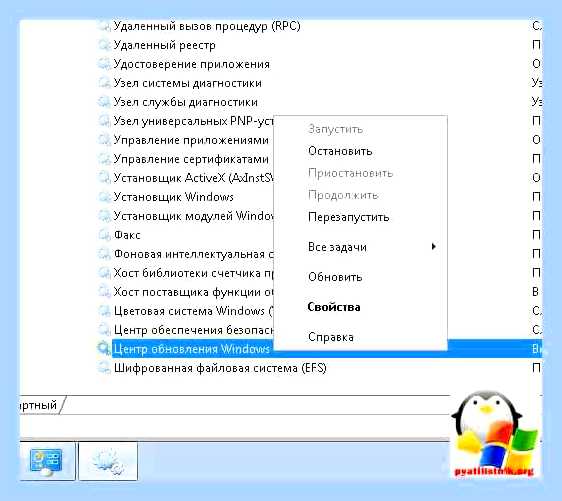Image resolution: width=562 pixels, height=501 pixels.
Task: Click gear icon beside Удостоверение приложения
Action: (104, 64)
